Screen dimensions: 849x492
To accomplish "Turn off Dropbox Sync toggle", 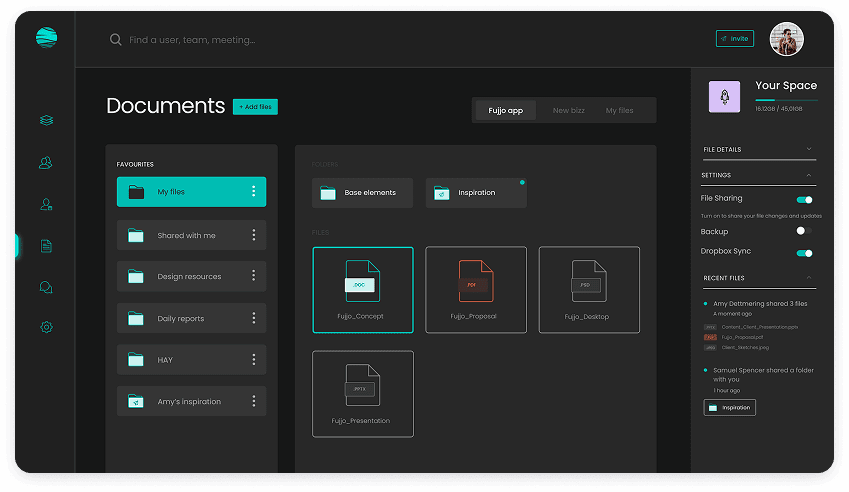I will 804,253.
